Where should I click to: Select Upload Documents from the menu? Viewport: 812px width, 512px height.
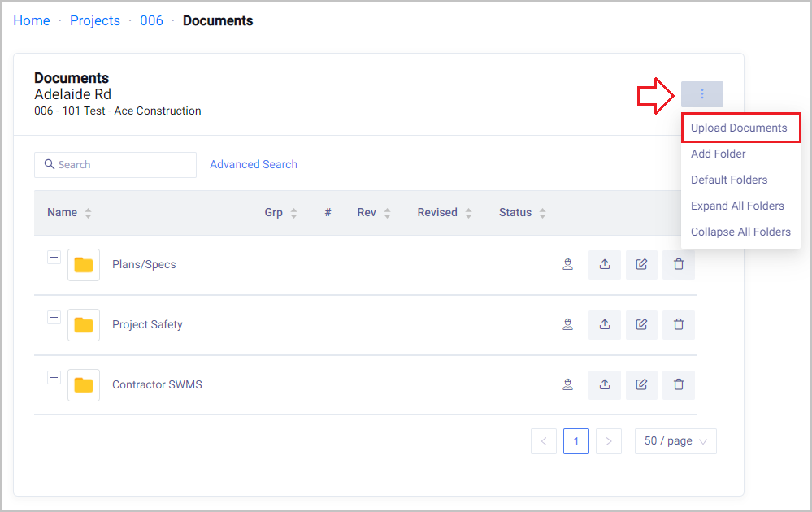pyautogui.click(x=739, y=128)
